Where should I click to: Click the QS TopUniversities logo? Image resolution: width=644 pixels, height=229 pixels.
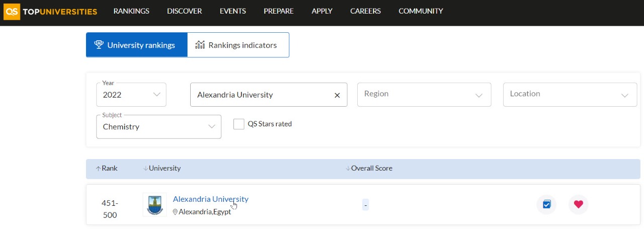click(50, 12)
